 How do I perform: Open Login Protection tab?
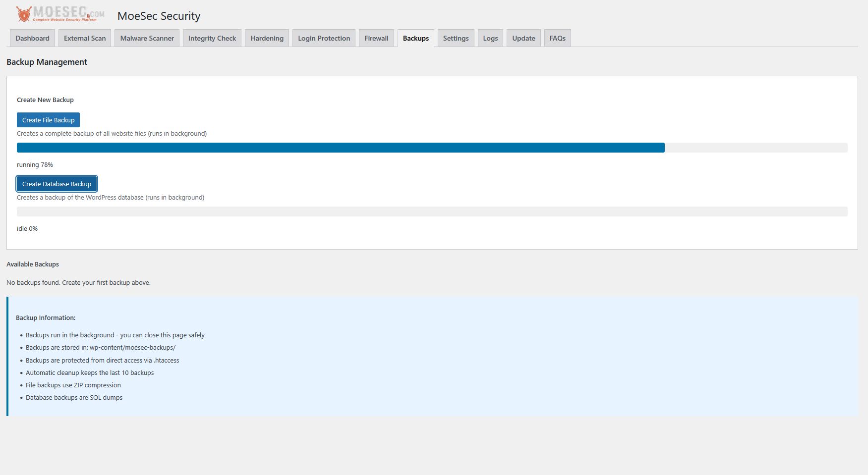(x=324, y=38)
